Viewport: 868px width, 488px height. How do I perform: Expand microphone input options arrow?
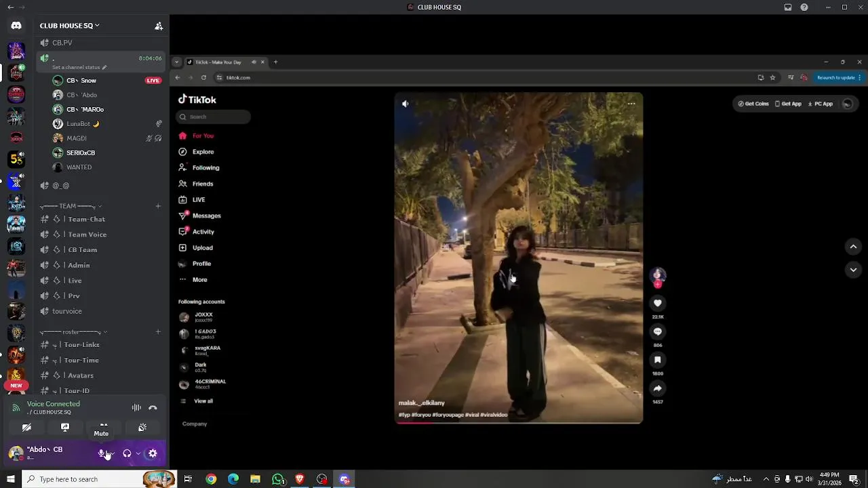point(112,453)
